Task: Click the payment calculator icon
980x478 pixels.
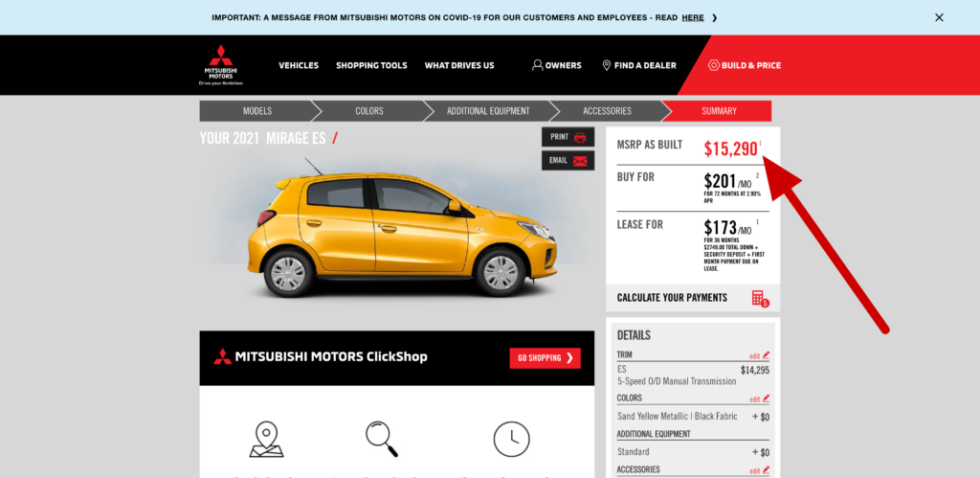Action: (760, 299)
